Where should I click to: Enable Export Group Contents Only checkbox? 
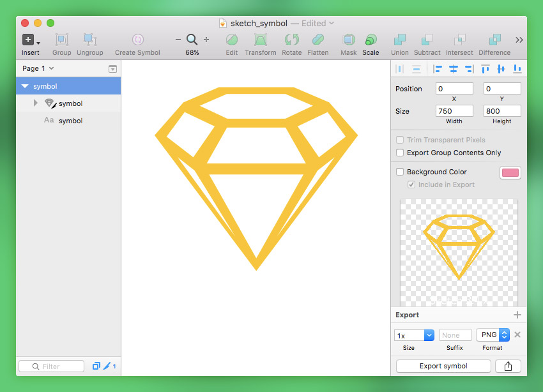point(400,153)
